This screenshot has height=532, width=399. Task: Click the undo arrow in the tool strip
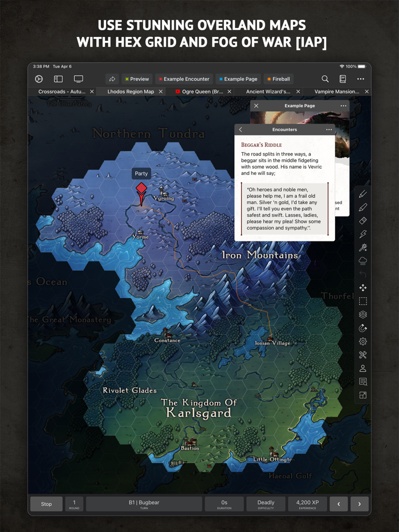(x=363, y=275)
